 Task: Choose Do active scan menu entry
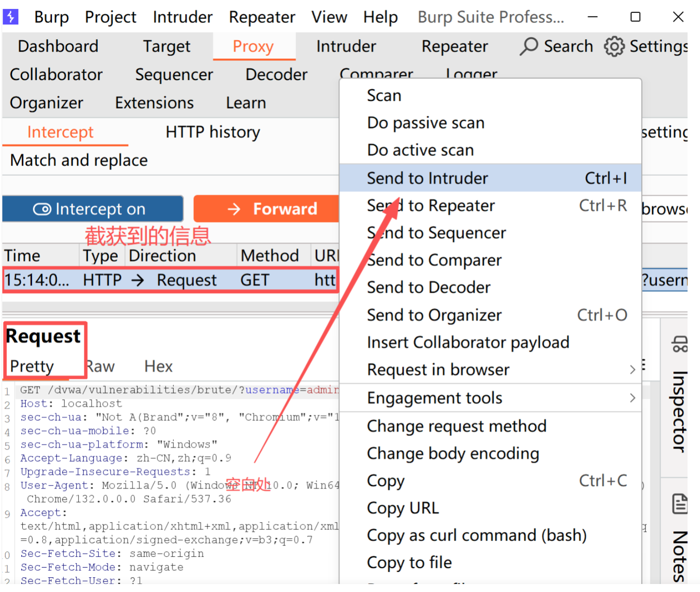[490, 150]
